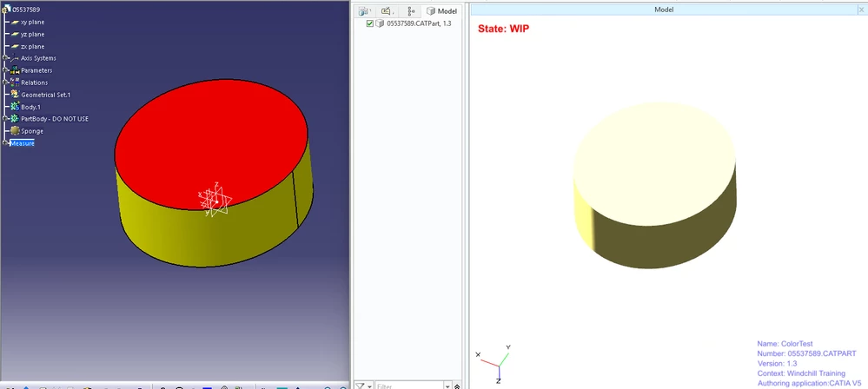
Task: Select the xy plane label
Action: [33, 22]
